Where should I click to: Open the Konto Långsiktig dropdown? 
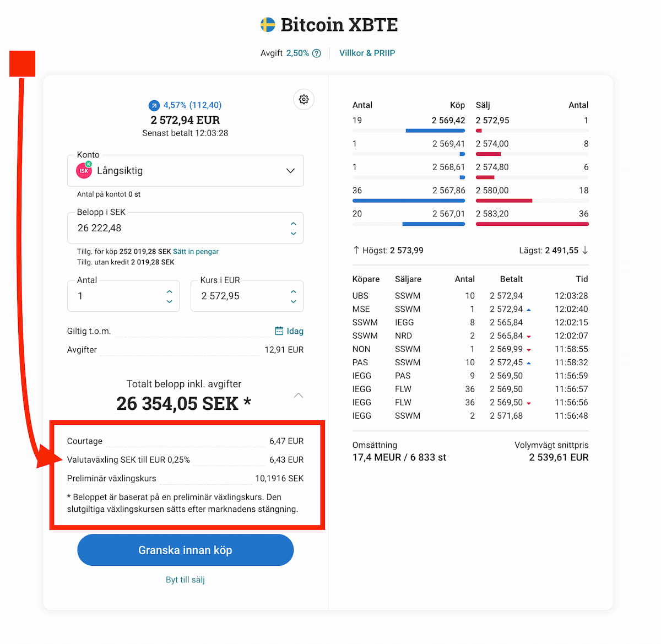tap(185, 171)
